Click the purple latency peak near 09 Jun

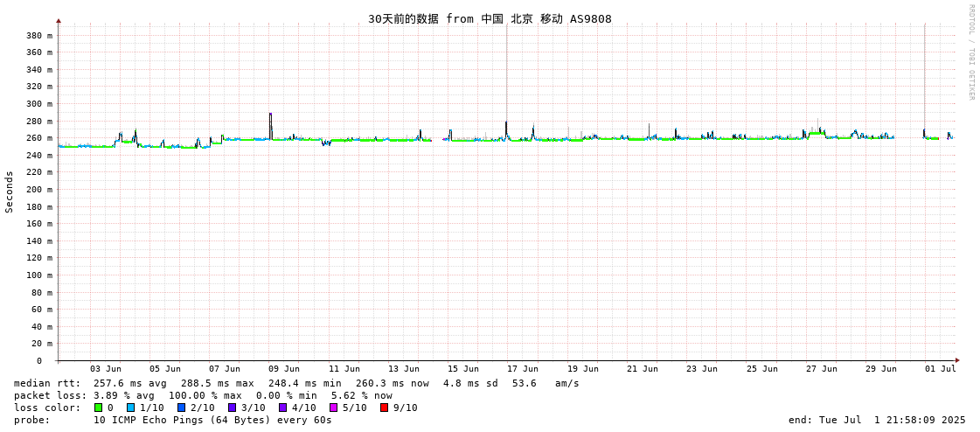271,125
